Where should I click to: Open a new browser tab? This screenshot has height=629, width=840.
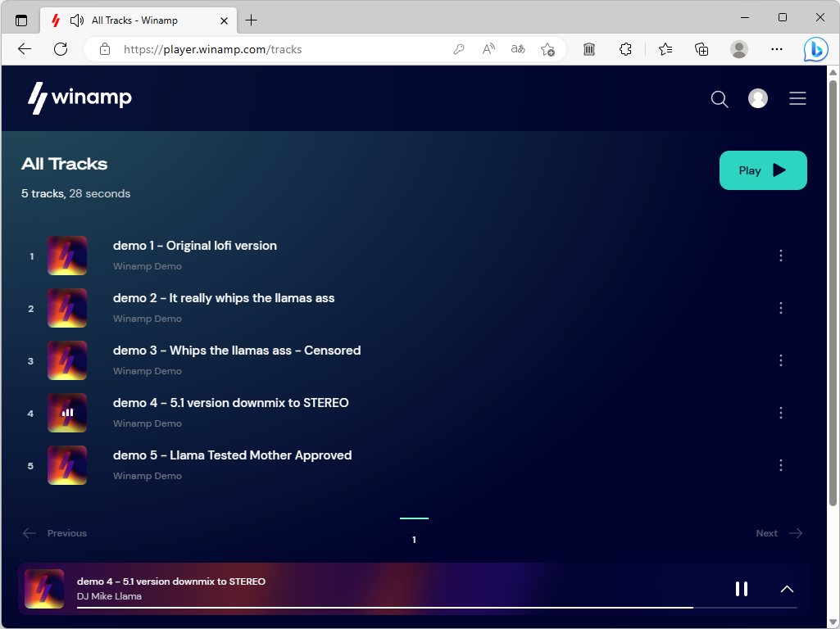(x=251, y=20)
